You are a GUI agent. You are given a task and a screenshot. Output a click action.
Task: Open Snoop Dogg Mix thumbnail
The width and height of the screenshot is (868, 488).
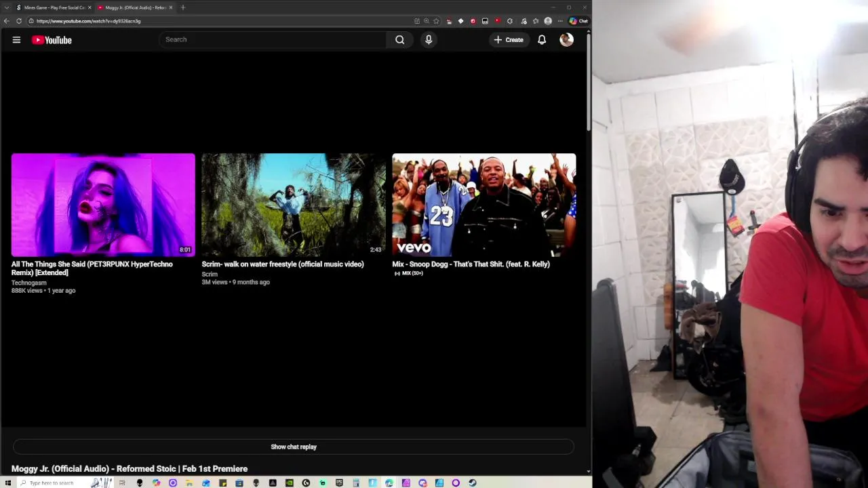pyautogui.click(x=484, y=205)
